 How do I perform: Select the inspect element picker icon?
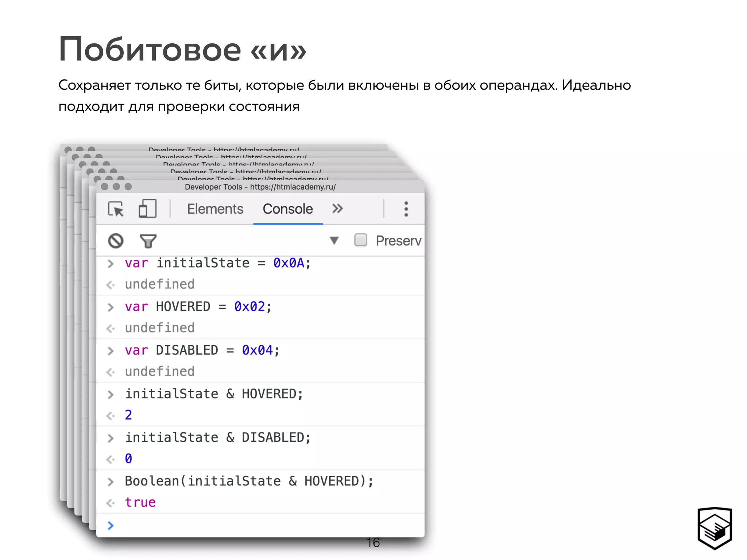point(116,209)
